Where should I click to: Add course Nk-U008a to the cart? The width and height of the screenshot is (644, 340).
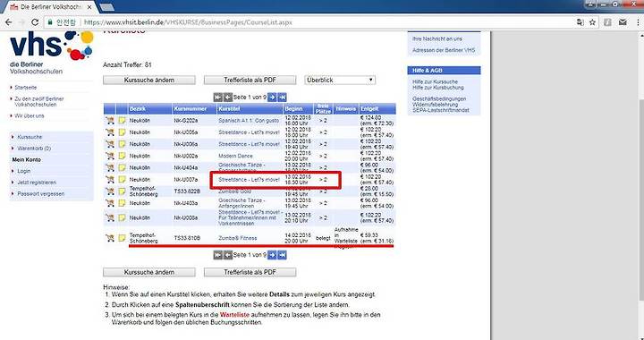pos(110,217)
